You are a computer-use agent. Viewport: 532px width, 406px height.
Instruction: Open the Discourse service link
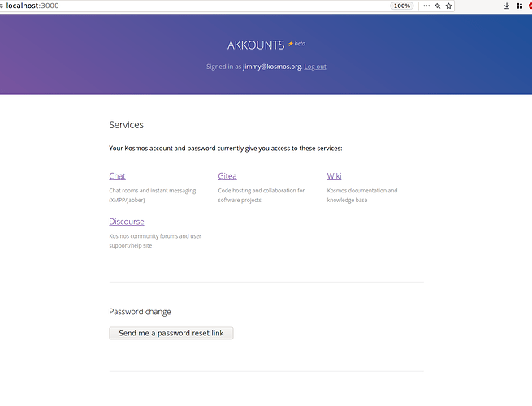[127, 222]
